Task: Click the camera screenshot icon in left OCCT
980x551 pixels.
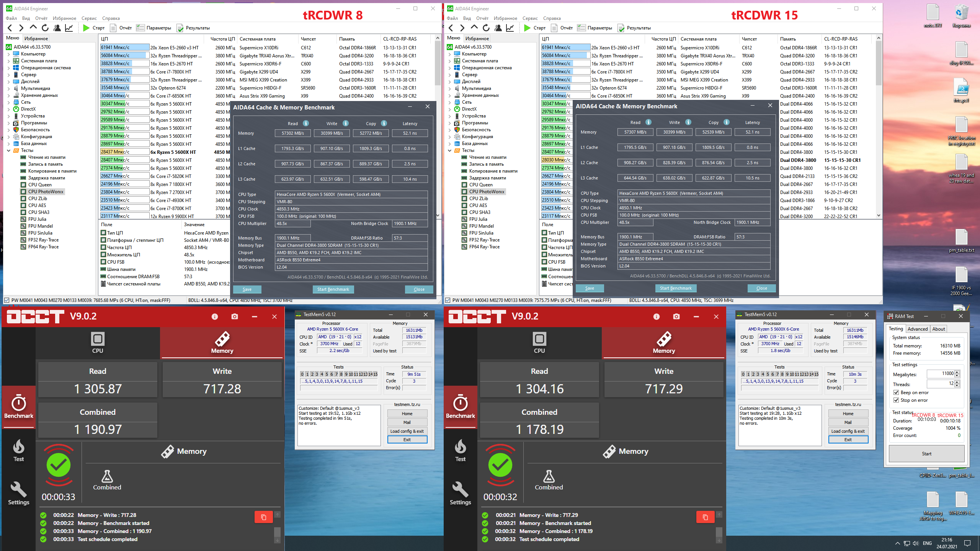Action: click(235, 316)
